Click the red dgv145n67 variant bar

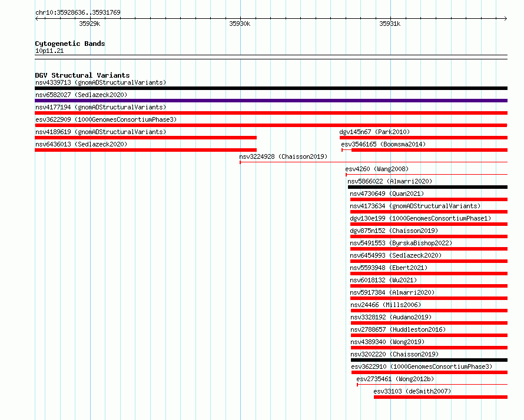[423, 138]
